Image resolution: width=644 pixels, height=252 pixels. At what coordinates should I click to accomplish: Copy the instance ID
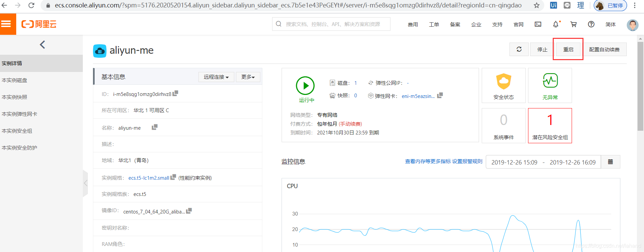coord(175,93)
